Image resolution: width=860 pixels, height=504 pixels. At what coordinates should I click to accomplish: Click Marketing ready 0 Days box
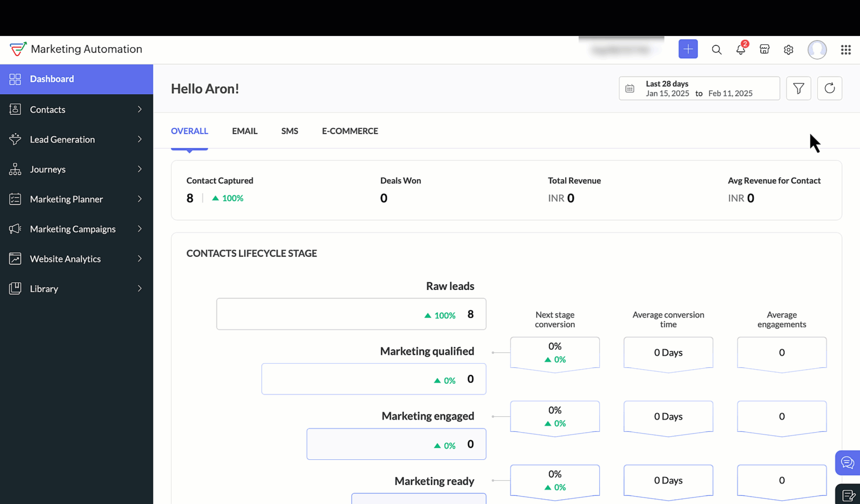click(x=668, y=482)
